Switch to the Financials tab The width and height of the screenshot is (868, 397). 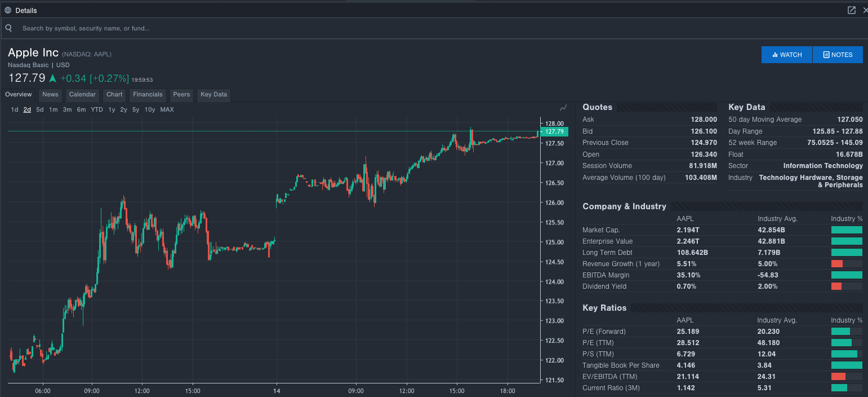tap(148, 94)
